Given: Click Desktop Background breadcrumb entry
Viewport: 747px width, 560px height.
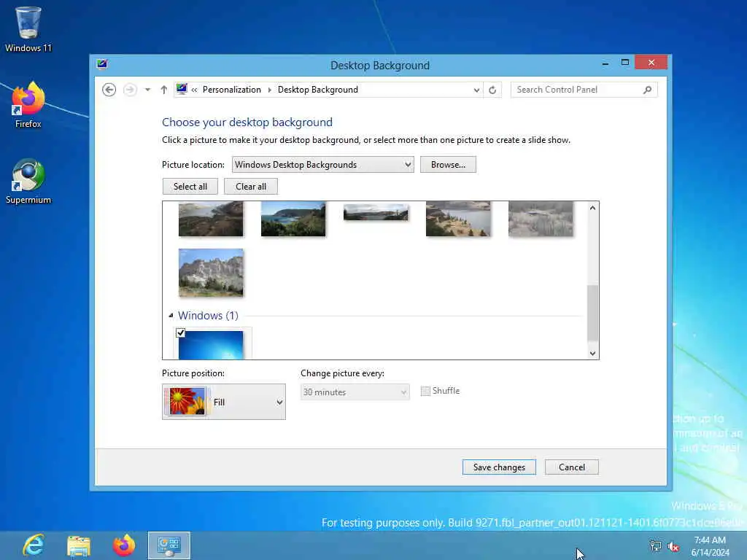Looking at the screenshot, I should [318, 90].
